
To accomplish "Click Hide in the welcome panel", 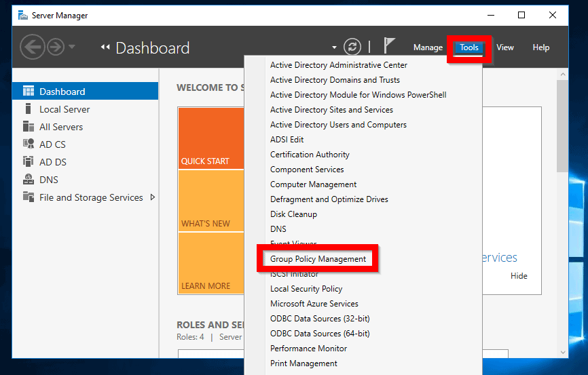I will pos(519,276).
